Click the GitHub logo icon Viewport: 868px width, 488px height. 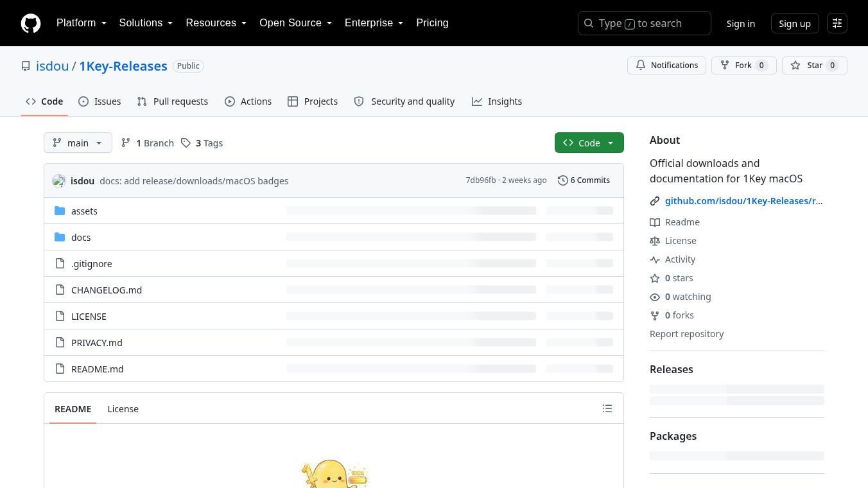31,23
